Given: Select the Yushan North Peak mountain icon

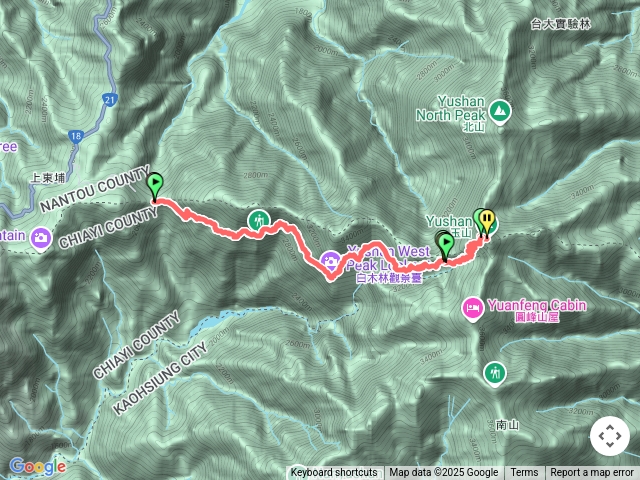Looking at the screenshot, I should tap(500, 112).
